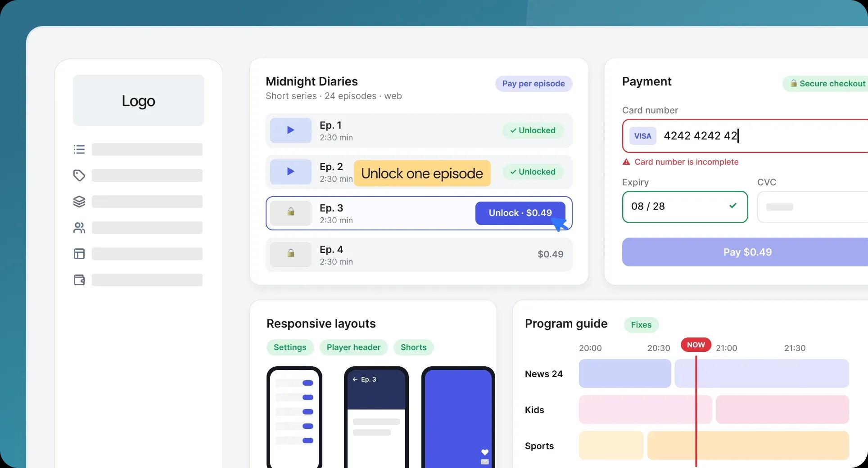The height and width of the screenshot is (468, 868).
Task: Click the Expiry input field
Action: (685, 207)
